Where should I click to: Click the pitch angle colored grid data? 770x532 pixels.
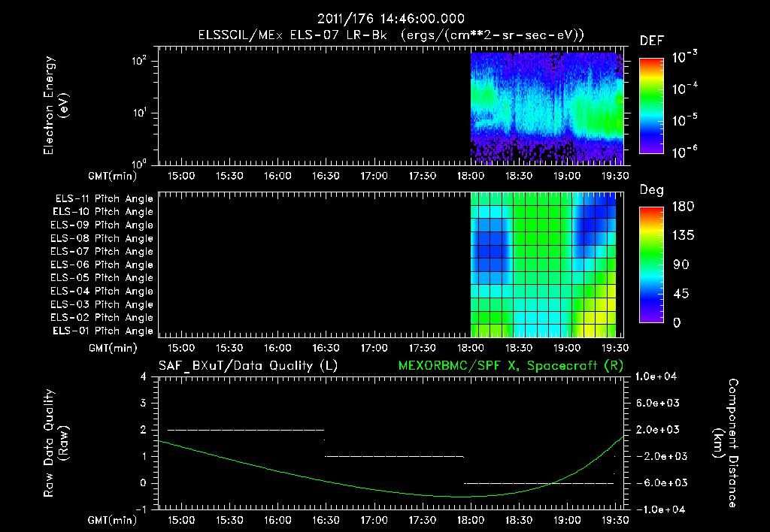pyautogui.click(x=544, y=264)
